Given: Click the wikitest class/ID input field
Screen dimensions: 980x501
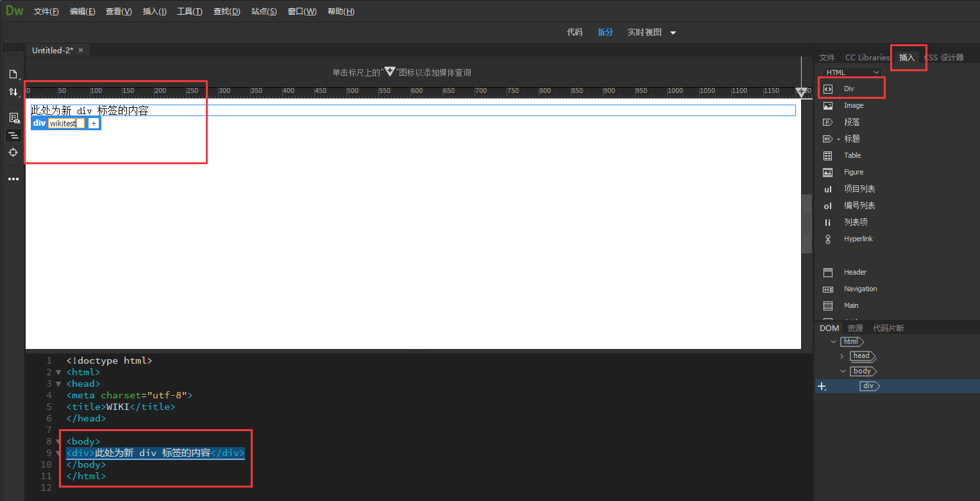Looking at the screenshot, I should coord(66,123).
